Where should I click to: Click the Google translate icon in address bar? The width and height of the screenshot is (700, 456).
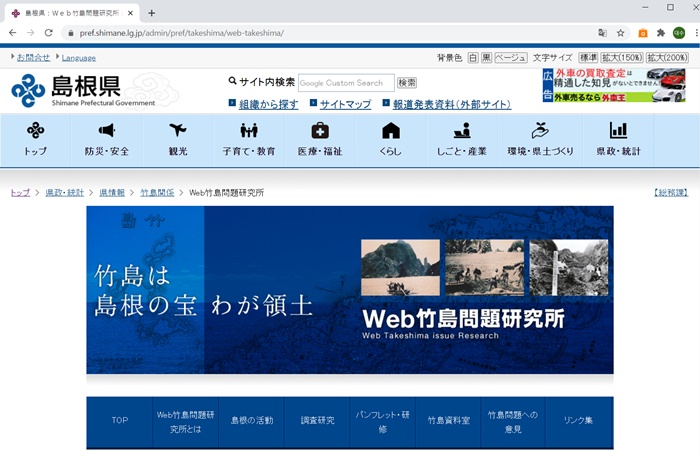[602, 32]
